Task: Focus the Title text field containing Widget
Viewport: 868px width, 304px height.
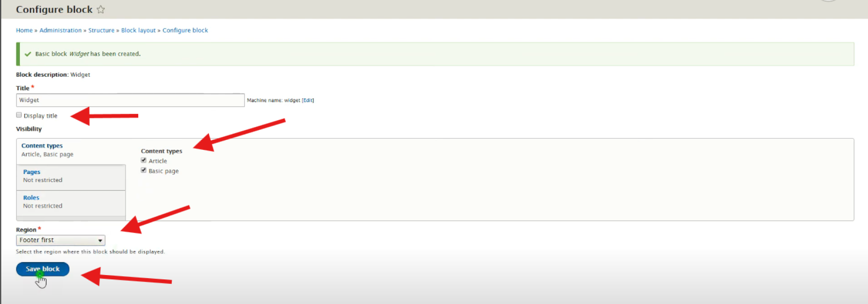Action: pyautogui.click(x=130, y=100)
